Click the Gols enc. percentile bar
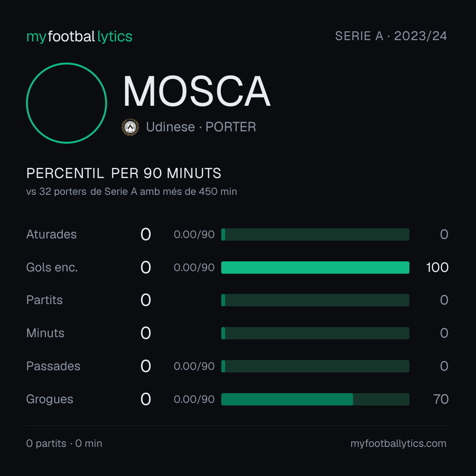This screenshot has width=476, height=476. [x=315, y=268]
